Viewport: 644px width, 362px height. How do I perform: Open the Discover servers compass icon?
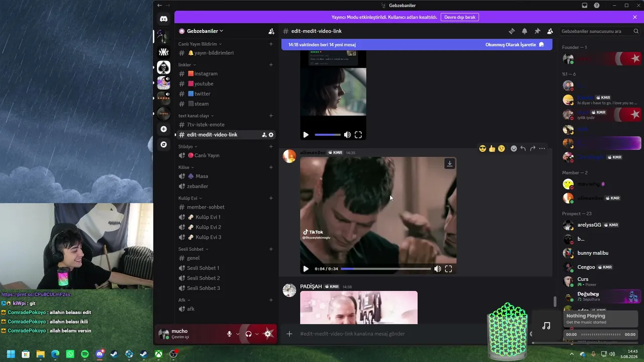point(164,144)
